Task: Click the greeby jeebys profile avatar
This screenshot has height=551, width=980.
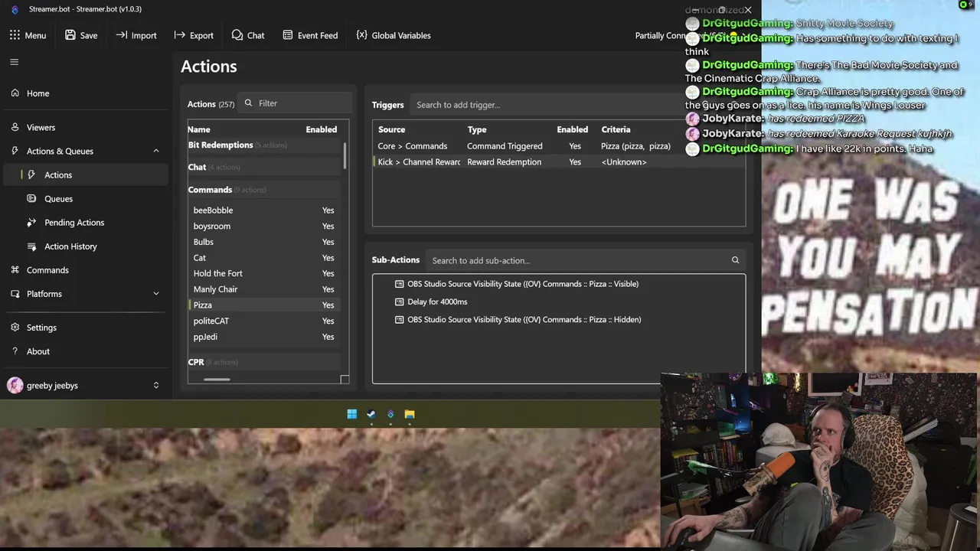Action: (15, 386)
